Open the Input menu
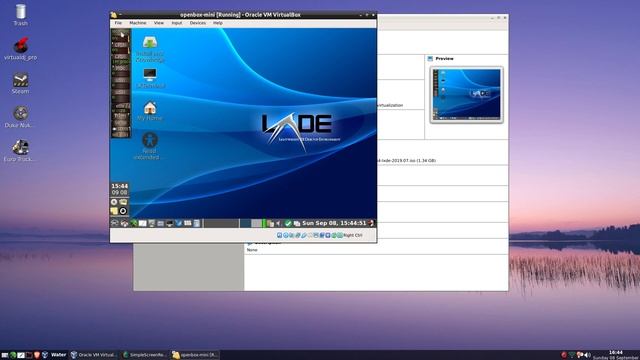Viewport: 640px width, 360px height. coord(177,23)
